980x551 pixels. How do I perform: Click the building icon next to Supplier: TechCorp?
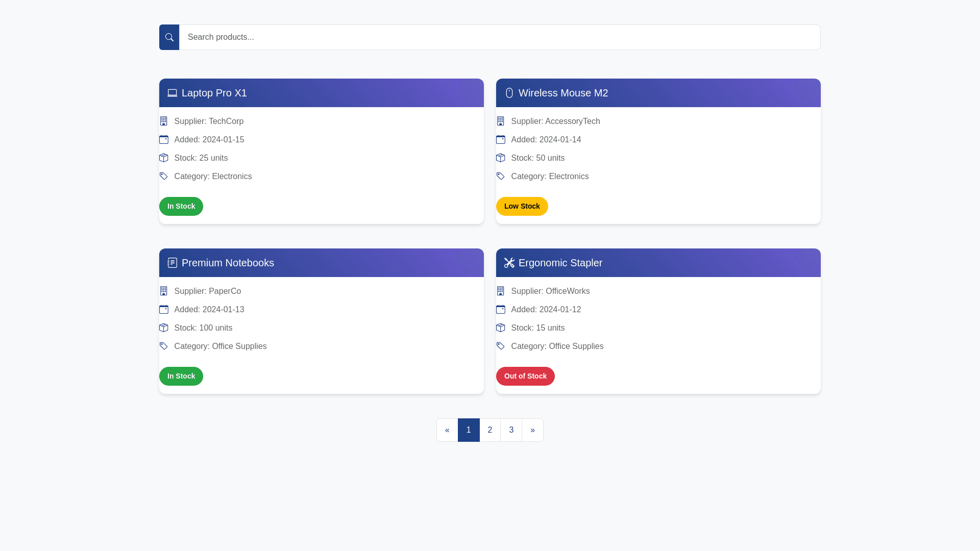[x=163, y=121]
